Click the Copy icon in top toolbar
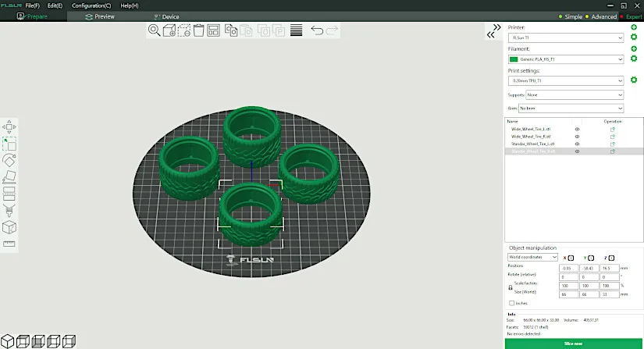This screenshot has width=644, height=349. (231, 30)
